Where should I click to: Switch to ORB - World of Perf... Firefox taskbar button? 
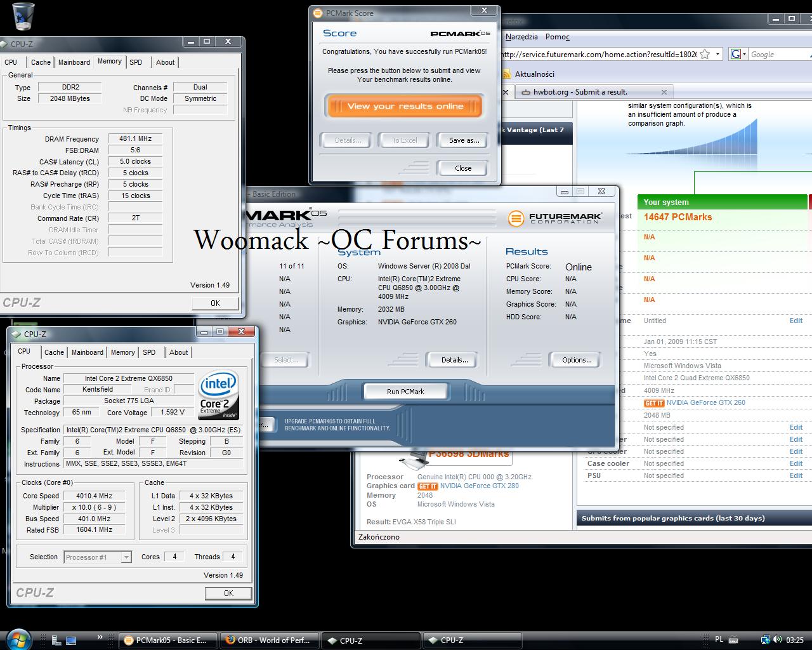pos(270,640)
